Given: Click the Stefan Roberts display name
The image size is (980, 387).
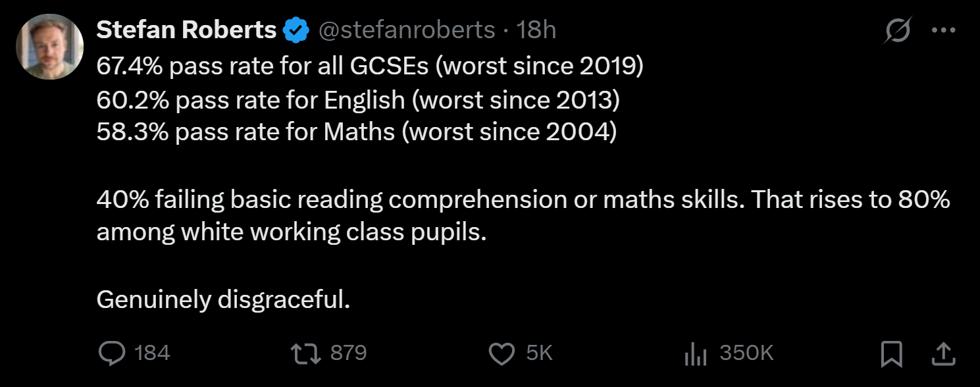Looking at the screenshot, I should pos(186,30).
